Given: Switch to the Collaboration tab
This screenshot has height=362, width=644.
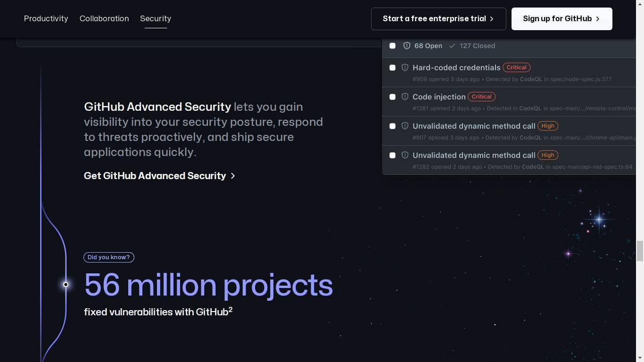Looking at the screenshot, I should point(104,18).
